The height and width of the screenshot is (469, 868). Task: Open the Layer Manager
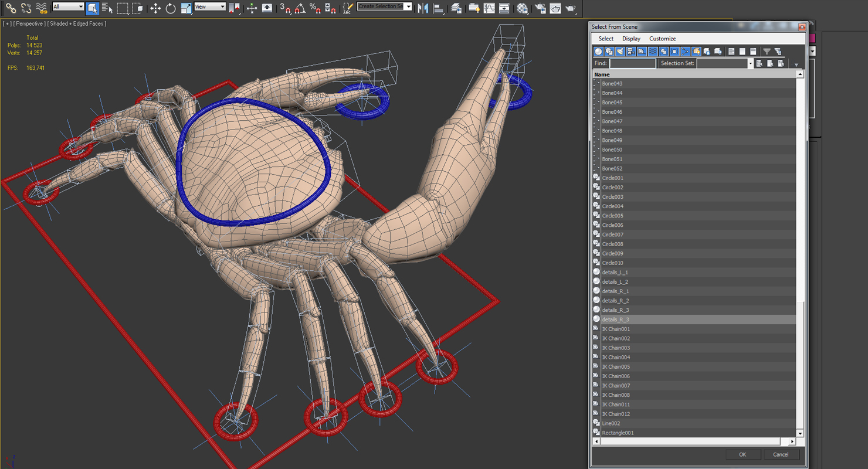456,8
